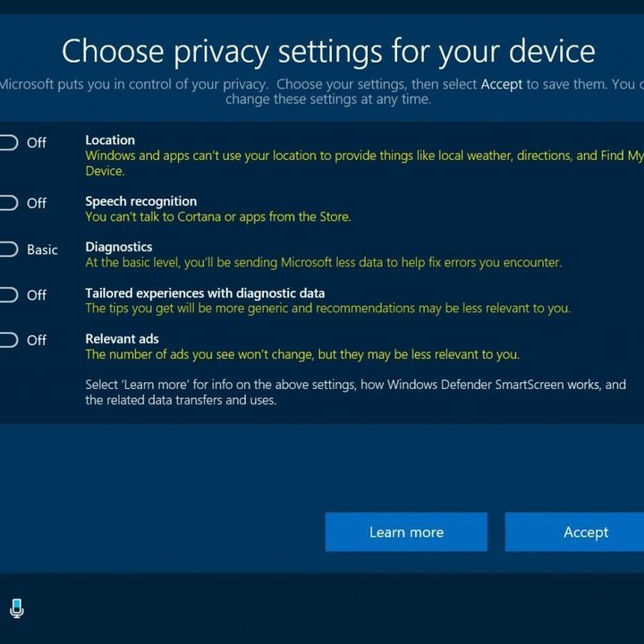Enable the Speech recognition toggle
The width and height of the screenshot is (644, 644).
7,203
